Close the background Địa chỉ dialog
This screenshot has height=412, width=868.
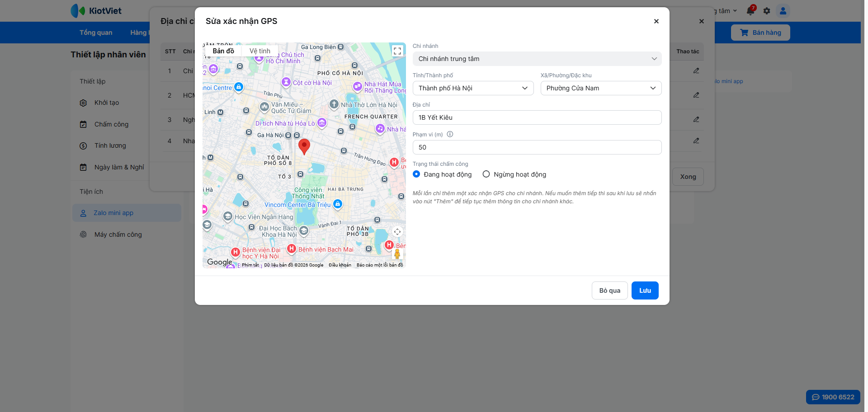tap(702, 21)
